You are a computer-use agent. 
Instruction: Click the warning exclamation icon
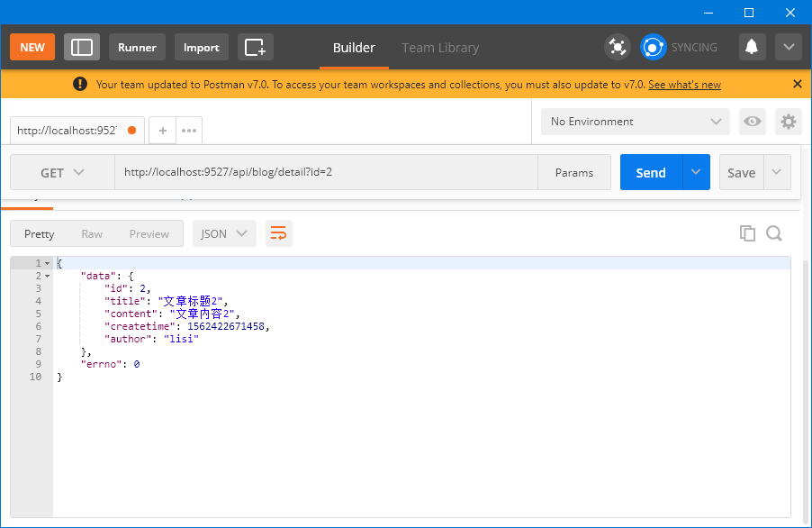80,84
